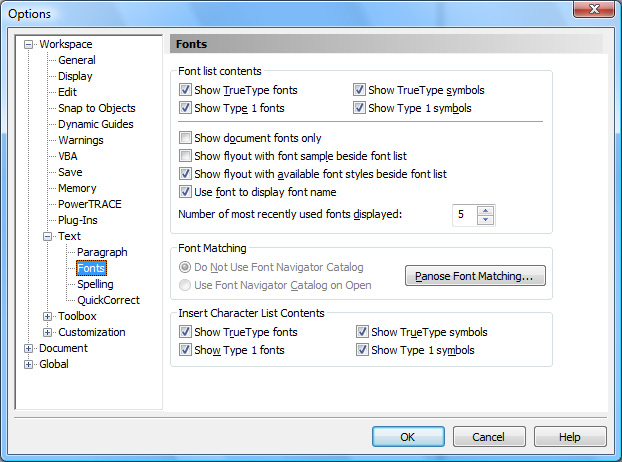
Task: Decrease recently used fonts count
Action: (x=486, y=219)
